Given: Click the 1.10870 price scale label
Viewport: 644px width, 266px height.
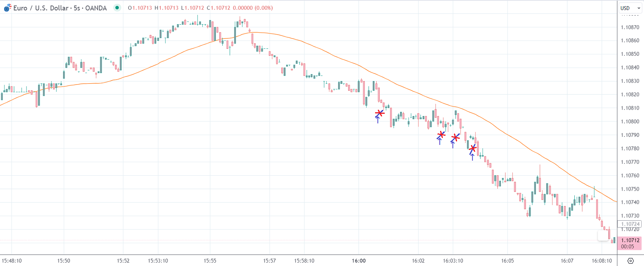Looking at the screenshot, I should click(x=630, y=27).
